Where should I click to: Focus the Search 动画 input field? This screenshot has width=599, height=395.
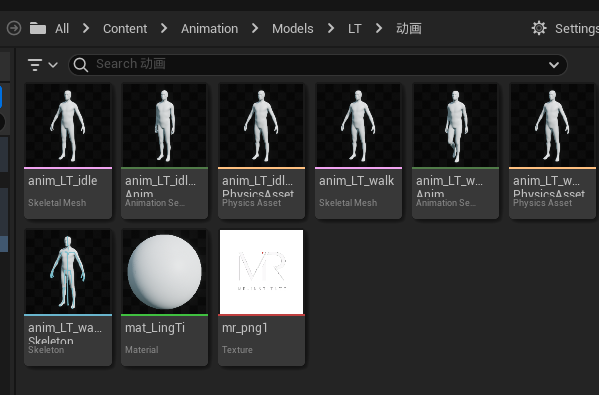click(x=318, y=65)
